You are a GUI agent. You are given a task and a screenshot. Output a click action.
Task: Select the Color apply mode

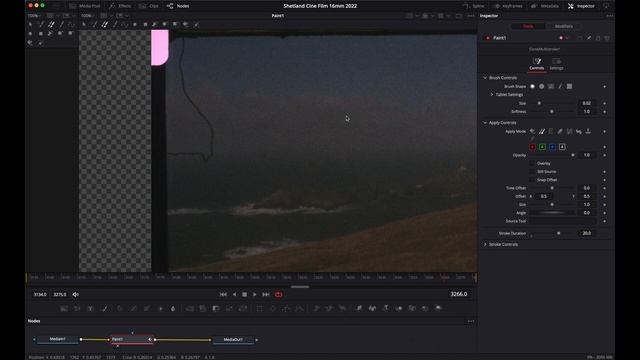(x=532, y=131)
